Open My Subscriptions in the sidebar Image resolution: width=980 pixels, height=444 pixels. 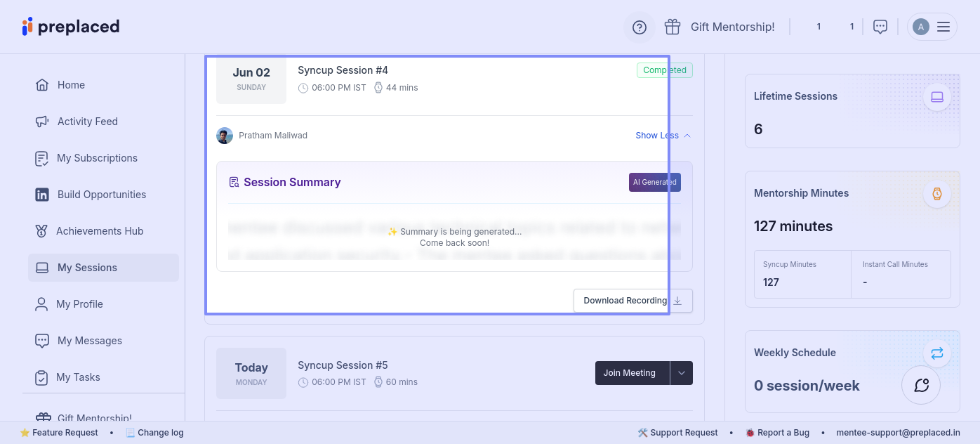pos(97,158)
